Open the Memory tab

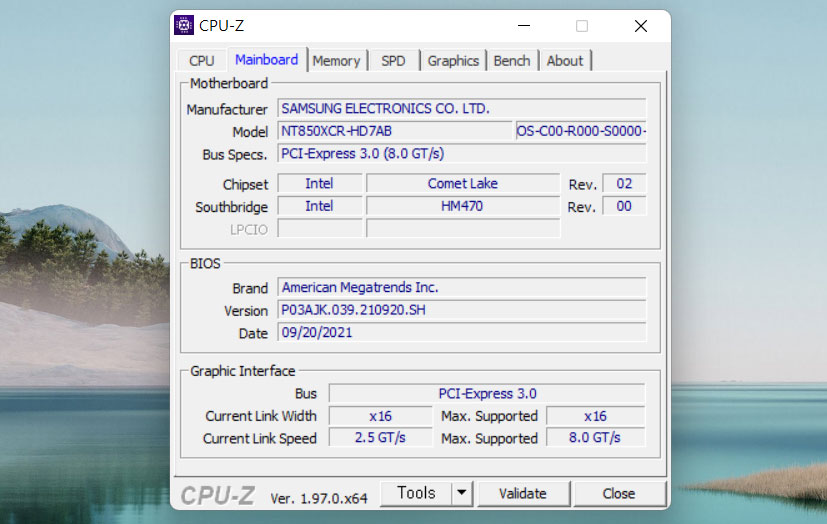pyautogui.click(x=336, y=61)
